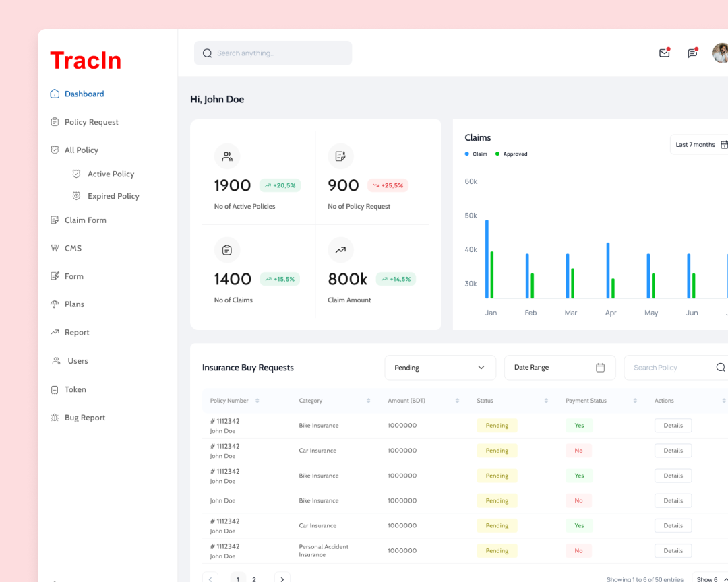Click the Active Policies users icon
The image size is (728, 582).
click(x=227, y=156)
